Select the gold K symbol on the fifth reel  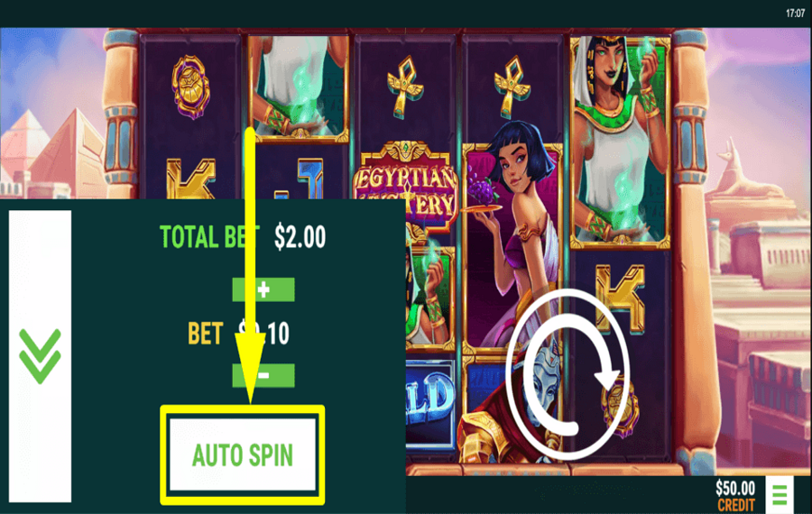pyautogui.click(x=620, y=298)
